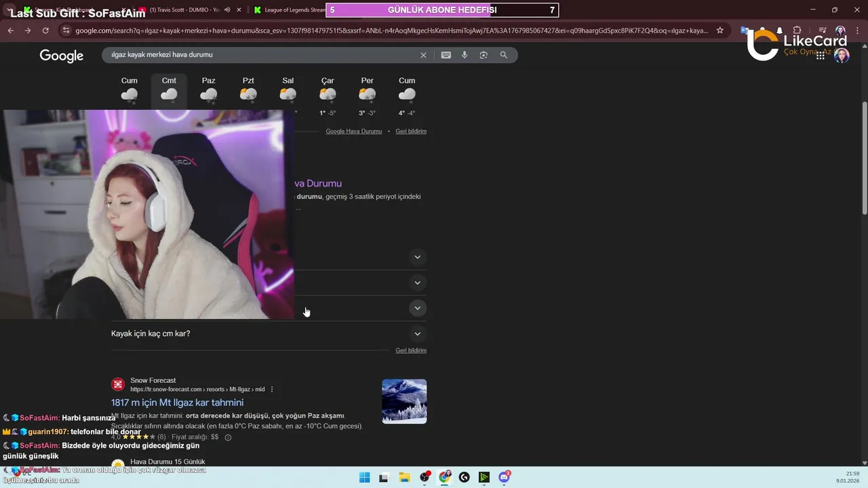Screen dimensions: 868x488
Task: Open the Google Hava Durumu link
Action: click(x=354, y=131)
